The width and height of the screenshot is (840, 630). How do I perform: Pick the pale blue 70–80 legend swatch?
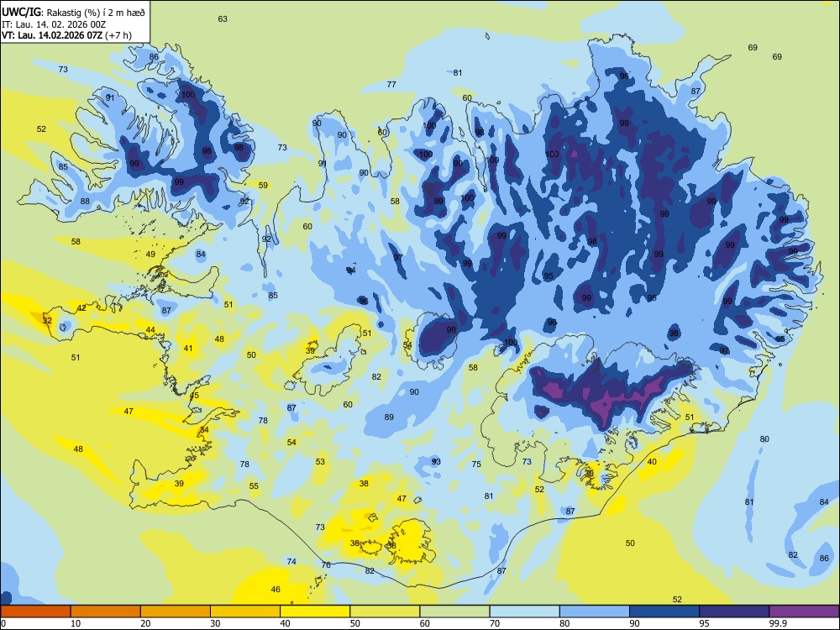point(524,612)
